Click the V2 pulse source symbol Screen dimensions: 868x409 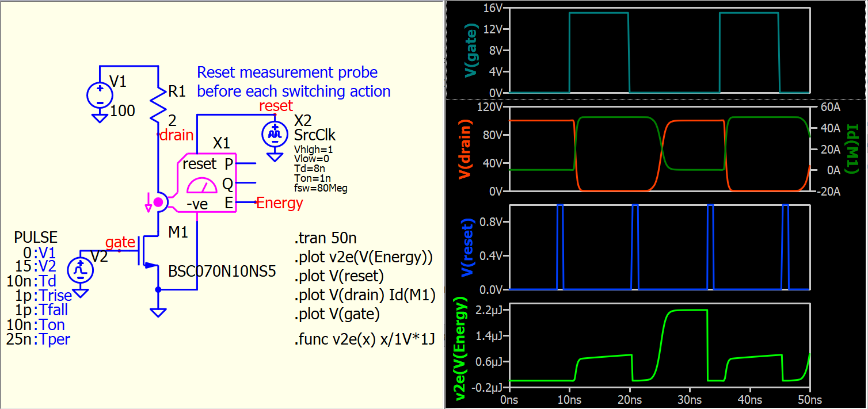click(x=80, y=270)
